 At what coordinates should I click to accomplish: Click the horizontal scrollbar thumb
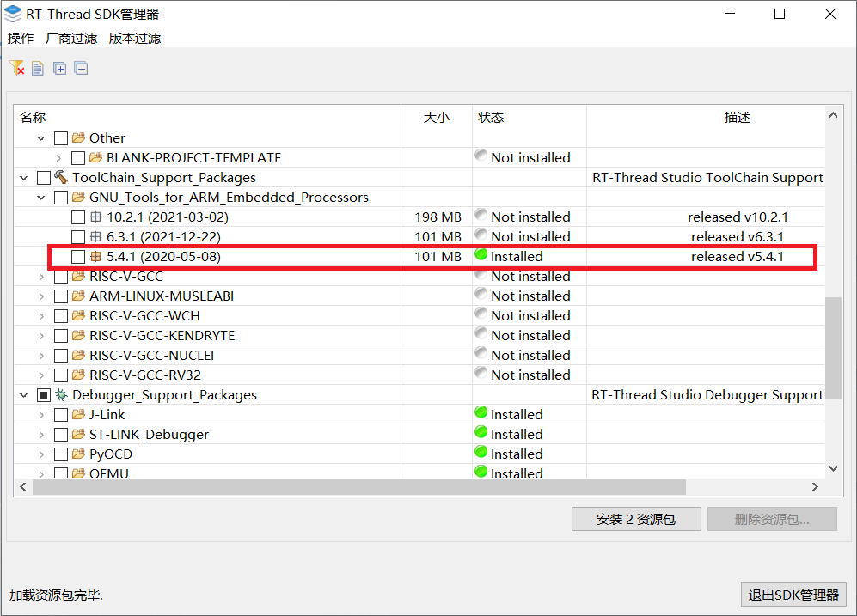pos(359,486)
